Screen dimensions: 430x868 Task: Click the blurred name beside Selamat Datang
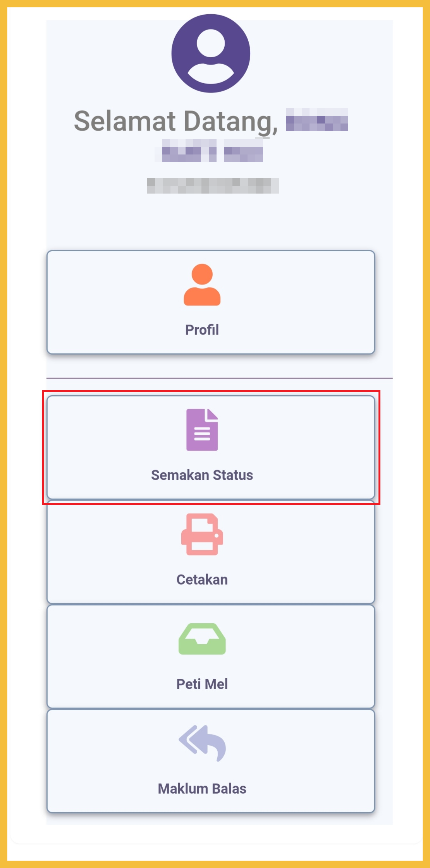click(x=317, y=120)
